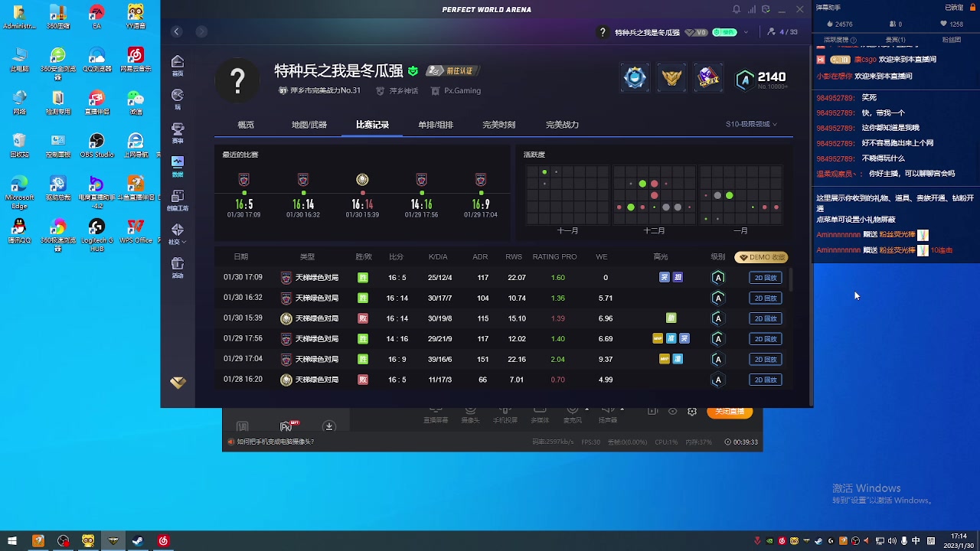Click rating 2.04 in the match table
The width and height of the screenshot is (980, 551).
coord(557,359)
